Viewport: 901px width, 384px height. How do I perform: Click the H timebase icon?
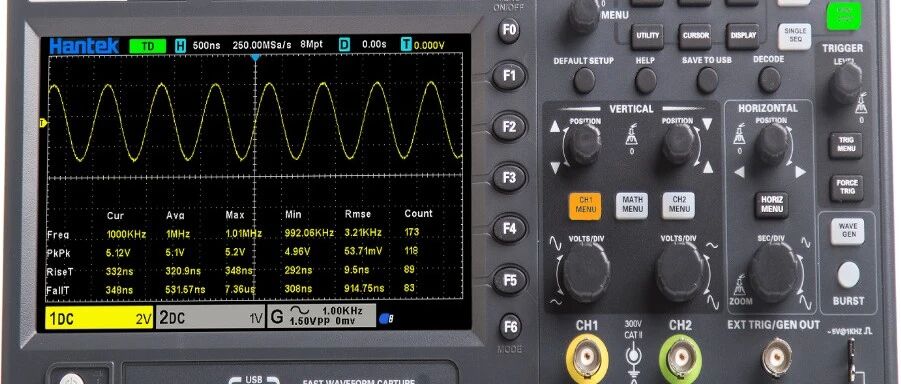click(x=180, y=45)
